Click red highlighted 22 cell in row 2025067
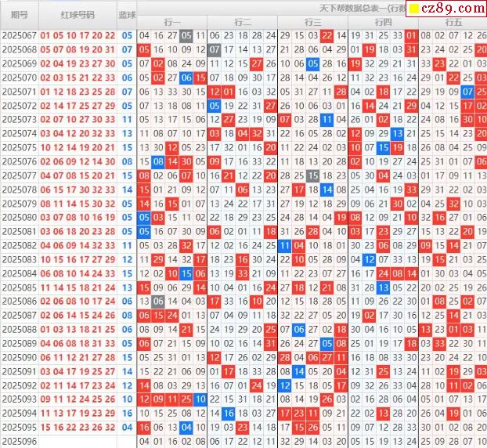Screen dimensions: 487x448 [326, 35]
